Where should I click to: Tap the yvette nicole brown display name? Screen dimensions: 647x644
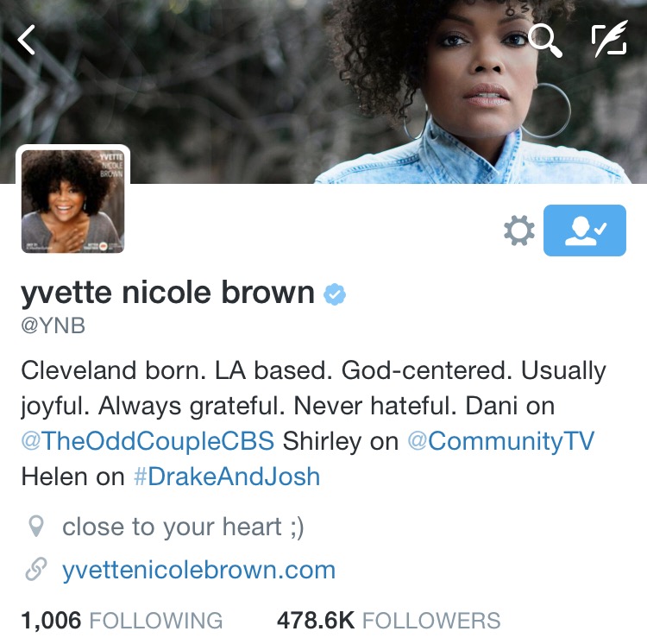coord(167,294)
